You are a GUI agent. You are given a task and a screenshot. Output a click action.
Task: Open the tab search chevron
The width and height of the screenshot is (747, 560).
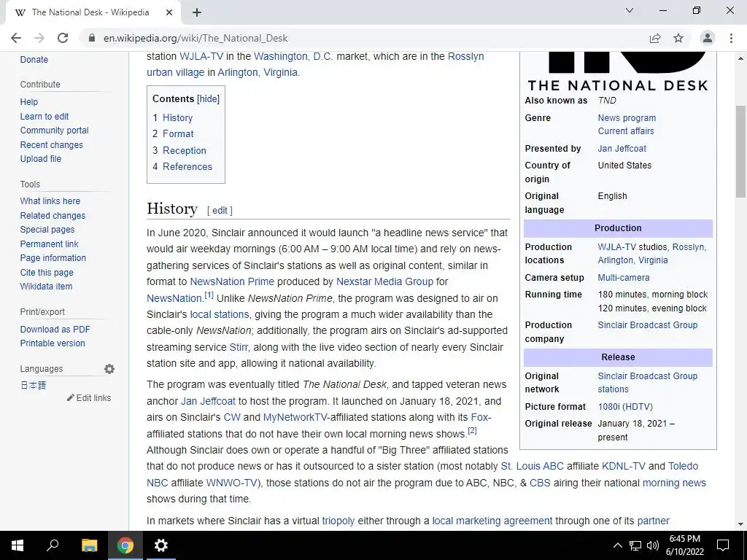630,10
